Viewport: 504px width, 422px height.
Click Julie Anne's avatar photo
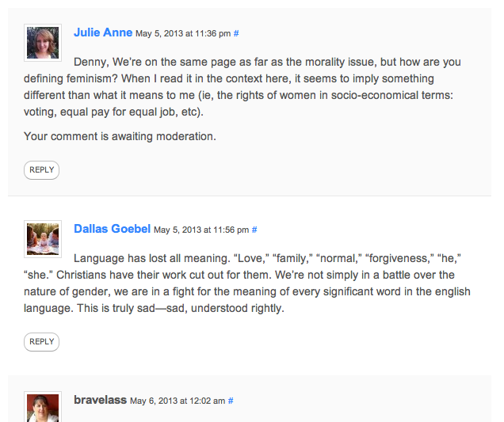pos(43,42)
